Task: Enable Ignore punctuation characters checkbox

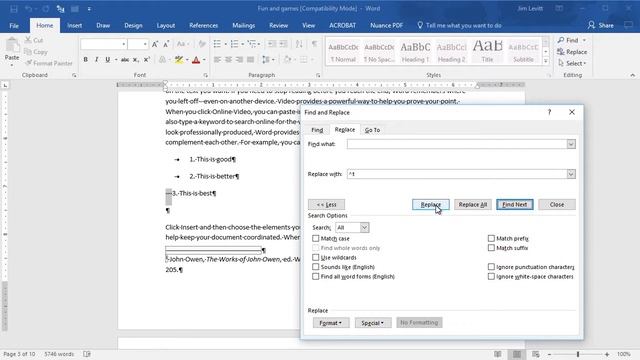Action: pos(491,267)
